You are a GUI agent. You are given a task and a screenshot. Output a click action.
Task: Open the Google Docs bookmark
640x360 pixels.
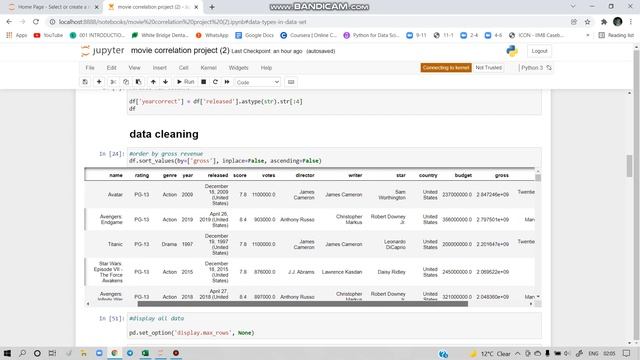(x=255, y=35)
